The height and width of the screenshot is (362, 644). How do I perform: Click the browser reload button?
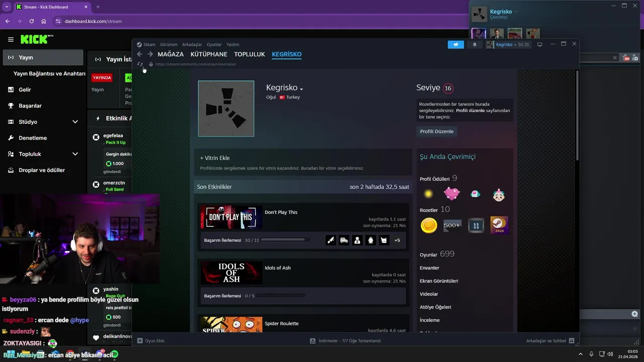coord(32,21)
